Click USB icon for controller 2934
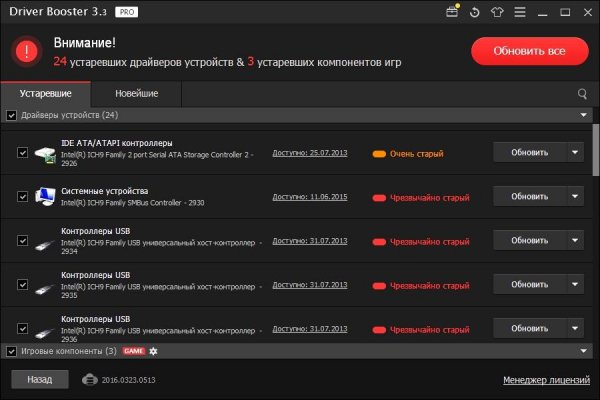600x400 pixels. click(45, 244)
